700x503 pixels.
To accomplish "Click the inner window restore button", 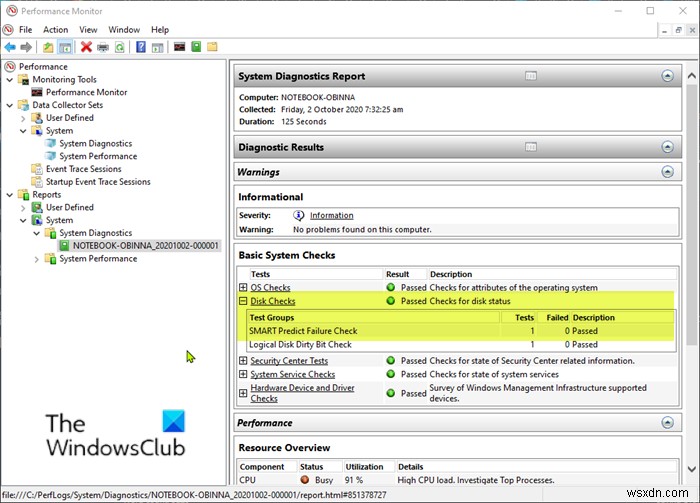I will coord(679,30).
